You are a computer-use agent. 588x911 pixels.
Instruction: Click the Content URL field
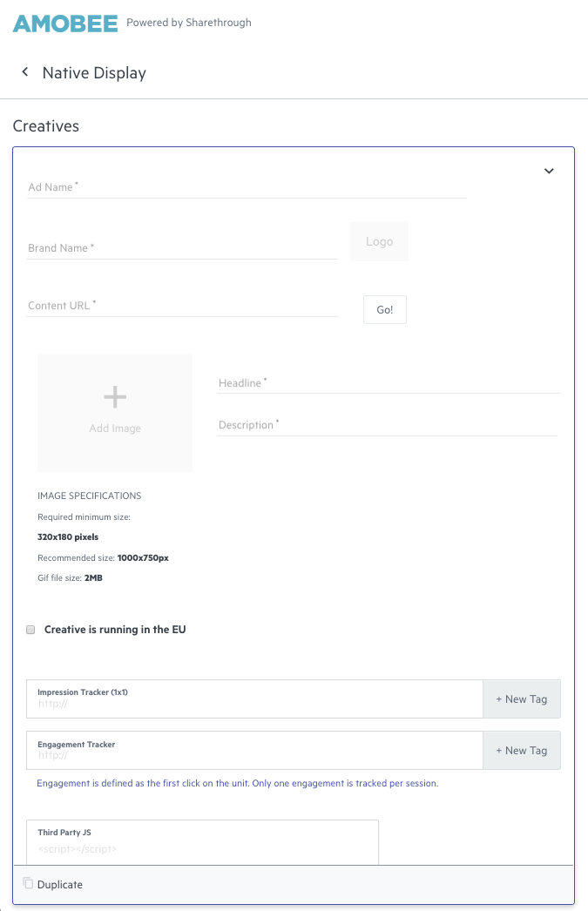point(182,306)
